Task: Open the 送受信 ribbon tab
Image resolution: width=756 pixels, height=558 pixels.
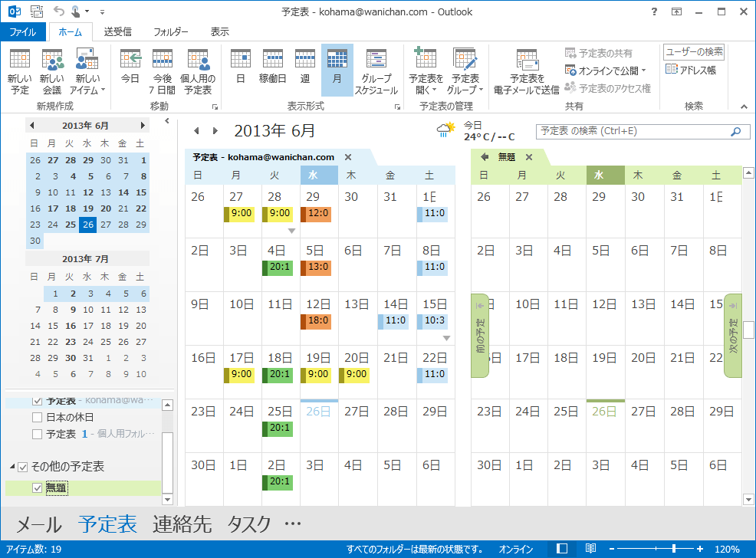Action: pos(117,31)
